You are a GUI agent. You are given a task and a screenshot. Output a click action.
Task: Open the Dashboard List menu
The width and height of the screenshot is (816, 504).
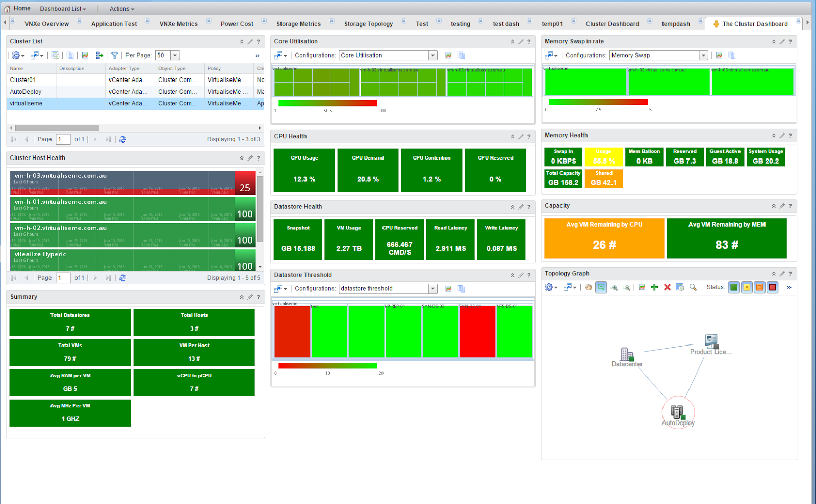[x=63, y=9]
